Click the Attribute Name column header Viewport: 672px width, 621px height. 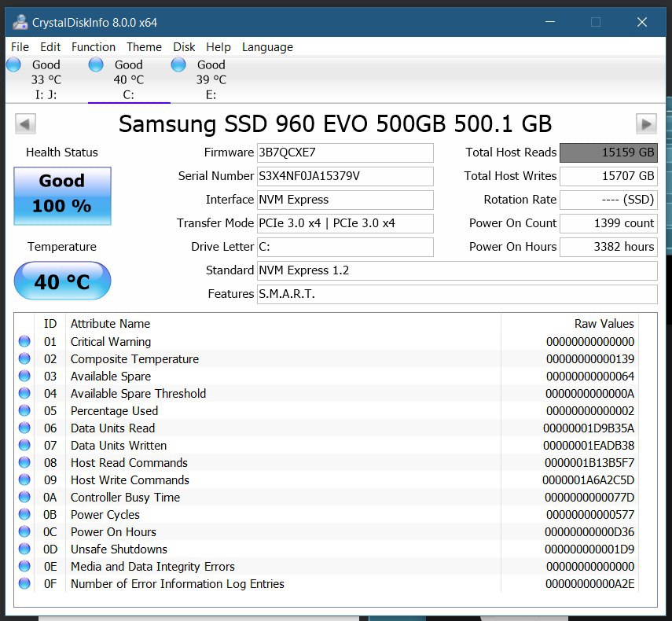tap(283, 324)
